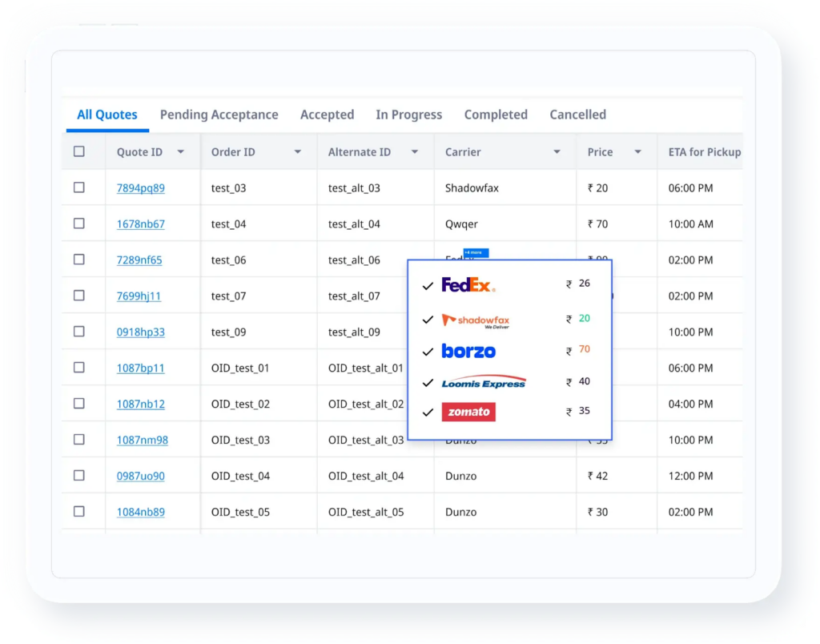Expand the Alternate ID column dropdown

pos(415,151)
